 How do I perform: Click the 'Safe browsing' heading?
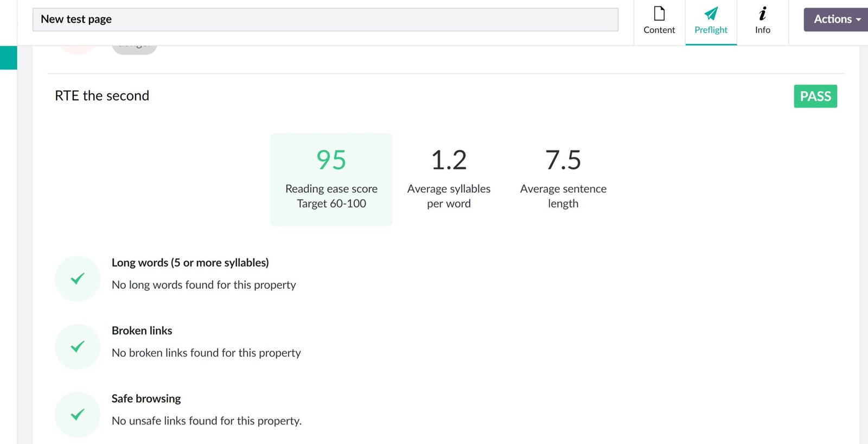pos(146,398)
